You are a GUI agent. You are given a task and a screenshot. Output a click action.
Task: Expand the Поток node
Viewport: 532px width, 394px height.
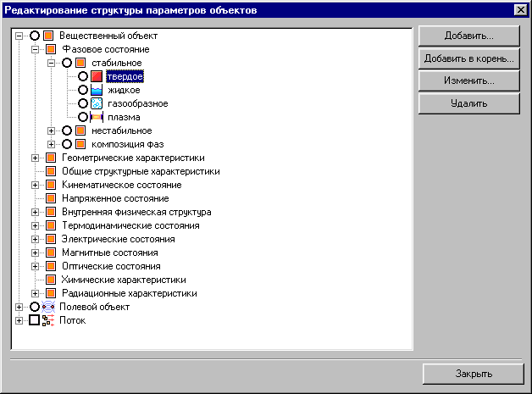(x=19, y=320)
